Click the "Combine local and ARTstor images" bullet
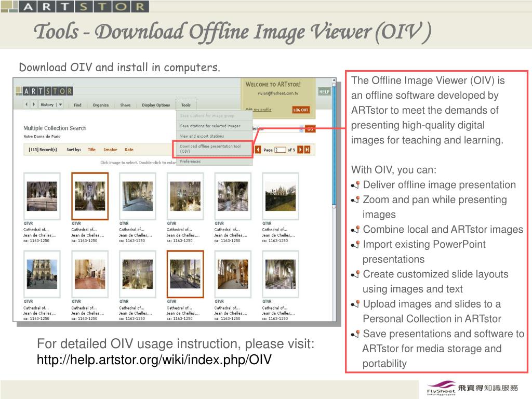The width and height of the screenshot is (532, 399). (443, 229)
